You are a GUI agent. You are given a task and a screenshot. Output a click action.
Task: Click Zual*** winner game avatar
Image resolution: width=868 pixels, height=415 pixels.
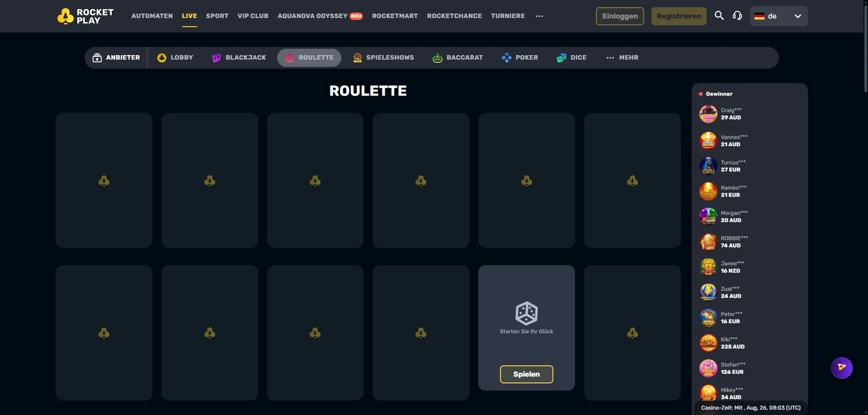(x=708, y=292)
